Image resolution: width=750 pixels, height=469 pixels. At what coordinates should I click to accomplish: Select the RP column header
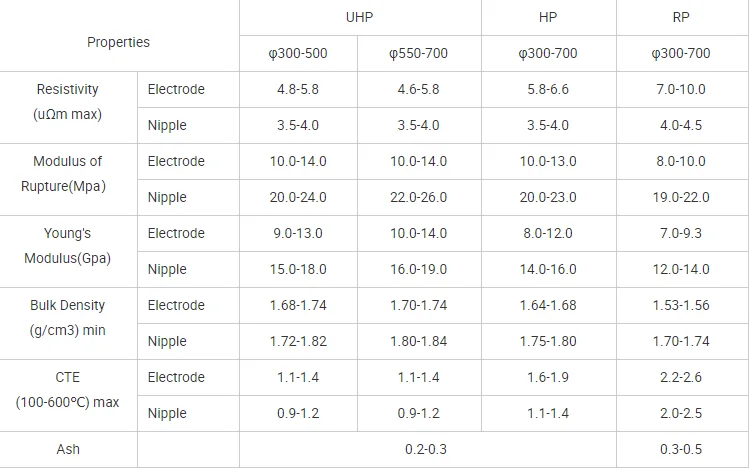point(684,18)
